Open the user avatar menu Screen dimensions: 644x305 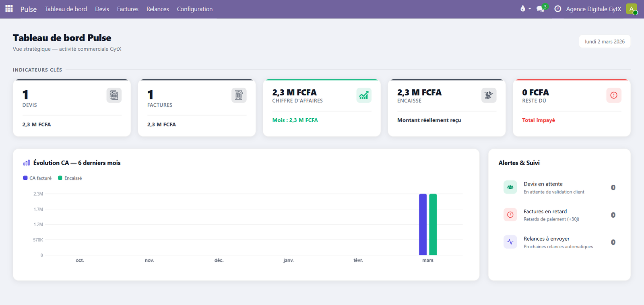point(632,9)
